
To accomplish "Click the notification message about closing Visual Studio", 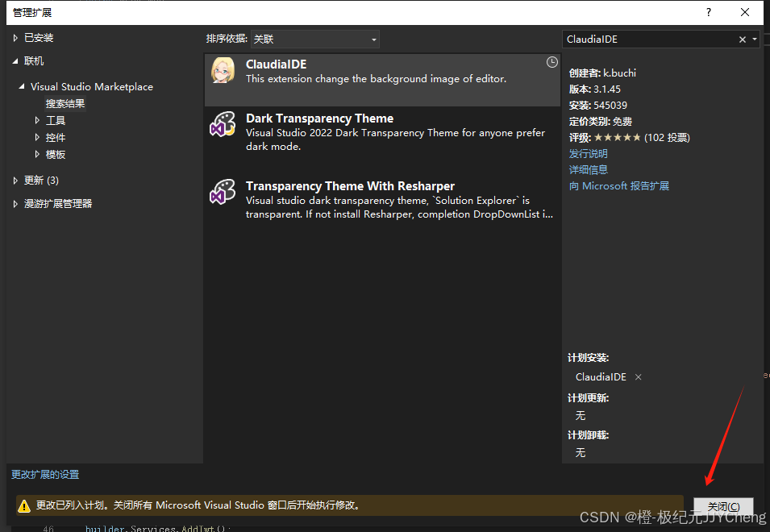I will (x=198, y=505).
